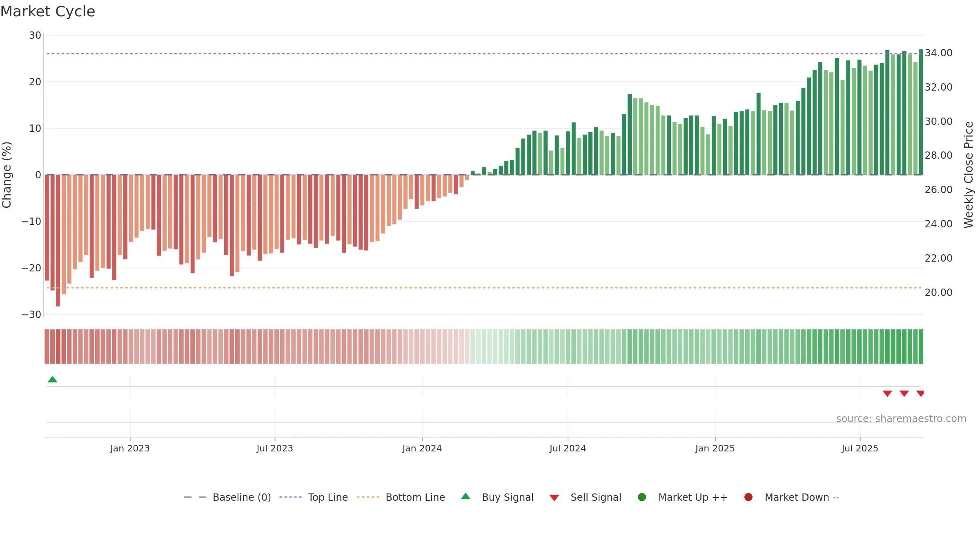
Task: Click the rightmost red sell signal triangle
Action: [920, 393]
